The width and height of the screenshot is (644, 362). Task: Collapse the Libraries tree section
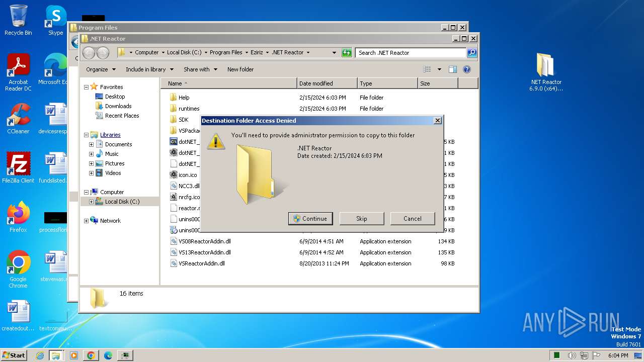(x=86, y=135)
